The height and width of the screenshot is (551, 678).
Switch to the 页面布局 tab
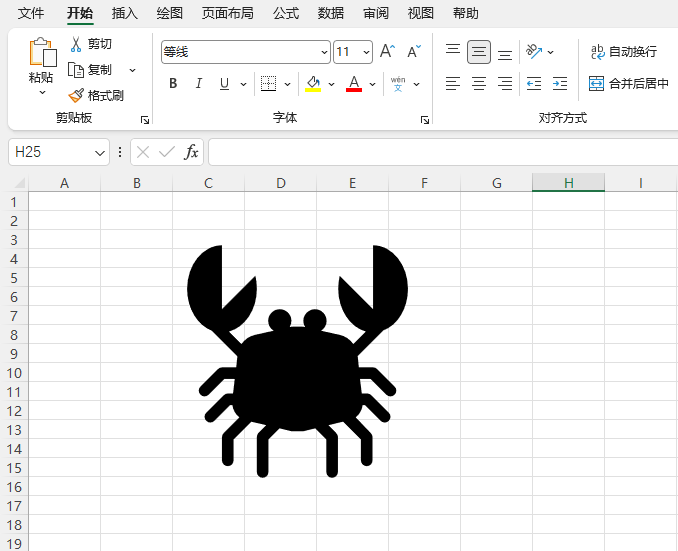click(228, 13)
